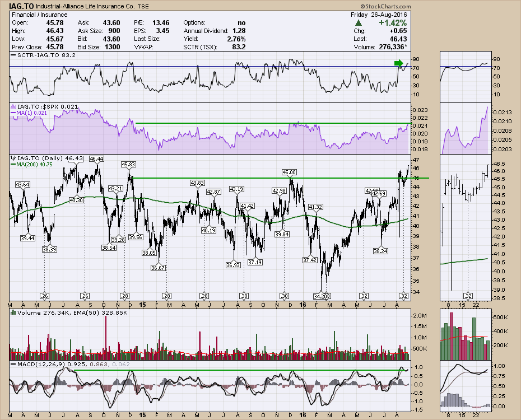Click the 41.32 peak price label
This screenshot has width=521, height=420.
point(315,207)
